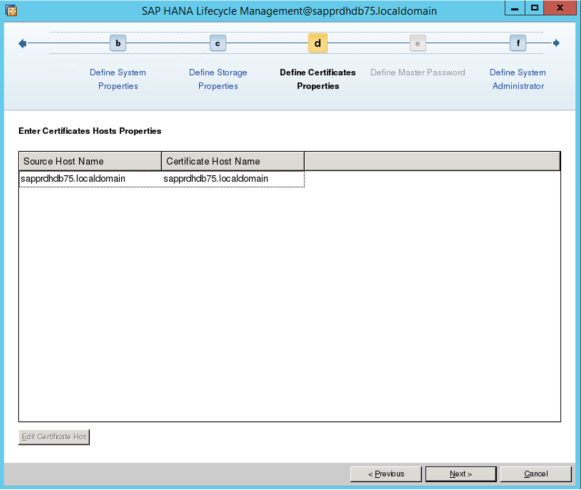This screenshot has width=581, height=490.
Task: Select source host sapprdhdb75.localdomain cell
Action: coord(90,179)
